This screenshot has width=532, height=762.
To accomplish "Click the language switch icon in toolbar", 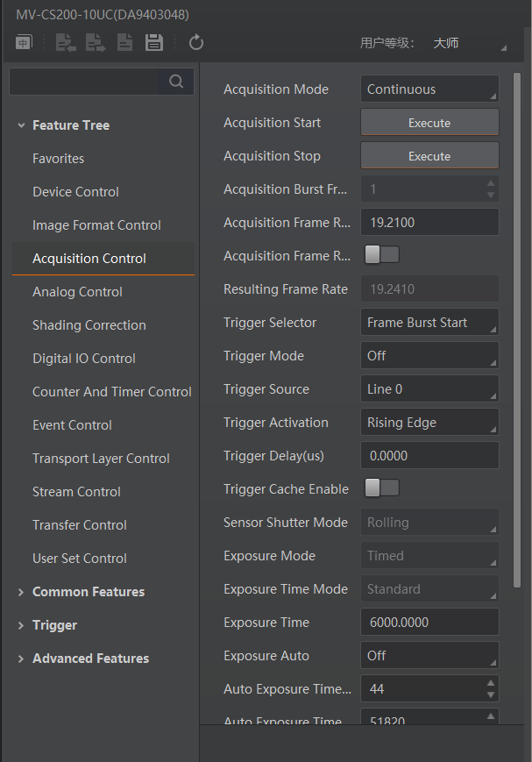I will click(x=24, y=43).
